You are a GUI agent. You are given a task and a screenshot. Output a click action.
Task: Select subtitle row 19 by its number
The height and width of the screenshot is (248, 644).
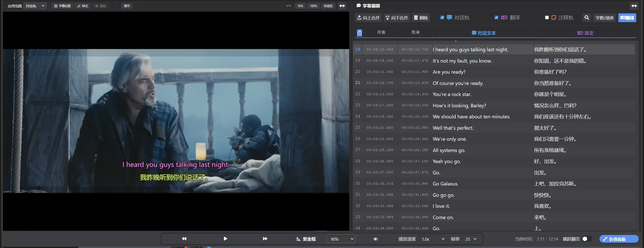(358, 60)
